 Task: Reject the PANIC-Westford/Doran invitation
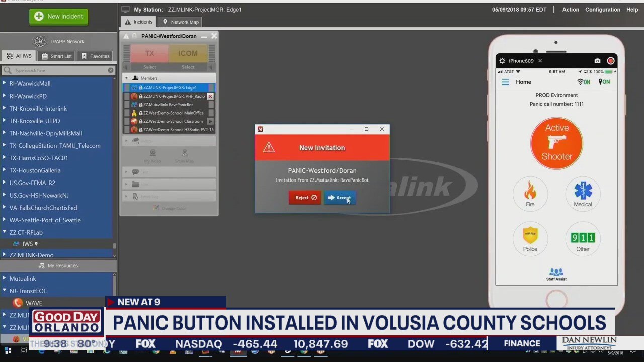305,198
